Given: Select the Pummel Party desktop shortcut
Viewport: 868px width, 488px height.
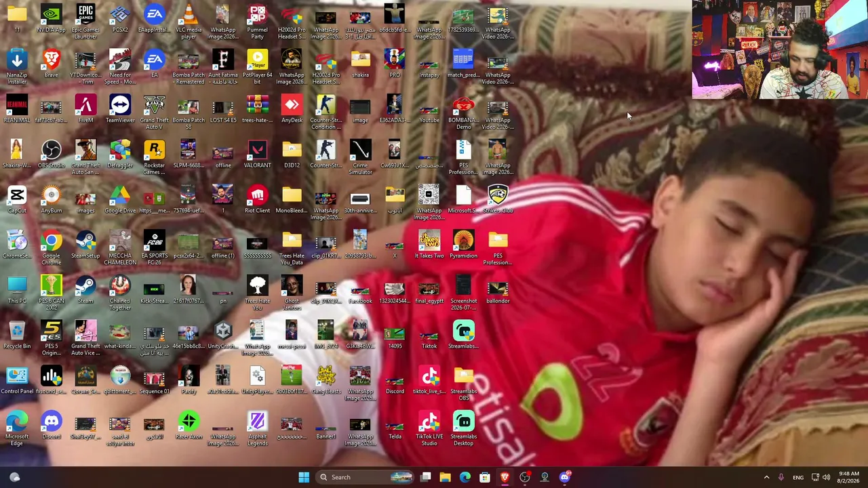Looking at the screenshot, I should coord(257,22).
